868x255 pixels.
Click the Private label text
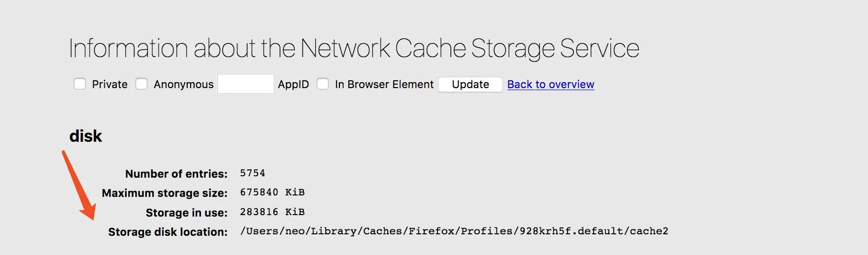coord(109,85)
